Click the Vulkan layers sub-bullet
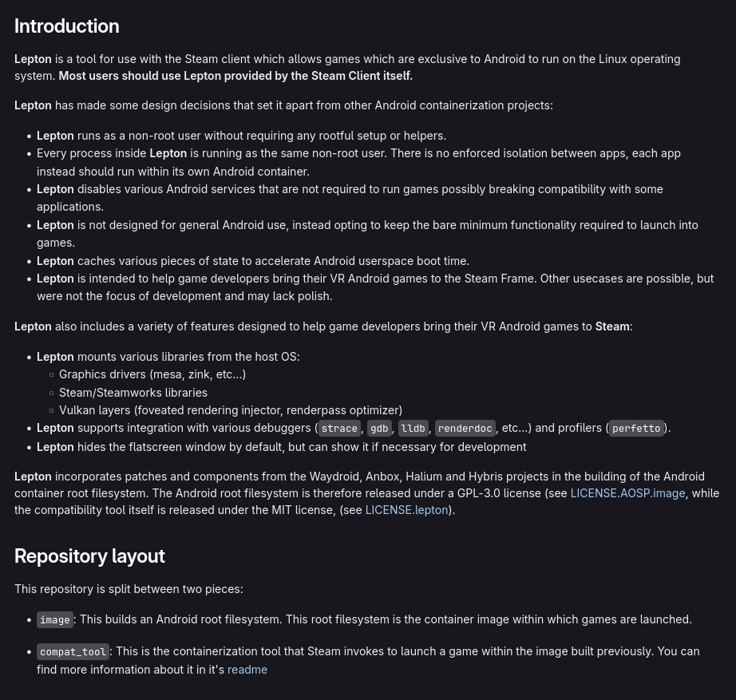This screenshot has width=736, height=700. (x=231, y=410)
